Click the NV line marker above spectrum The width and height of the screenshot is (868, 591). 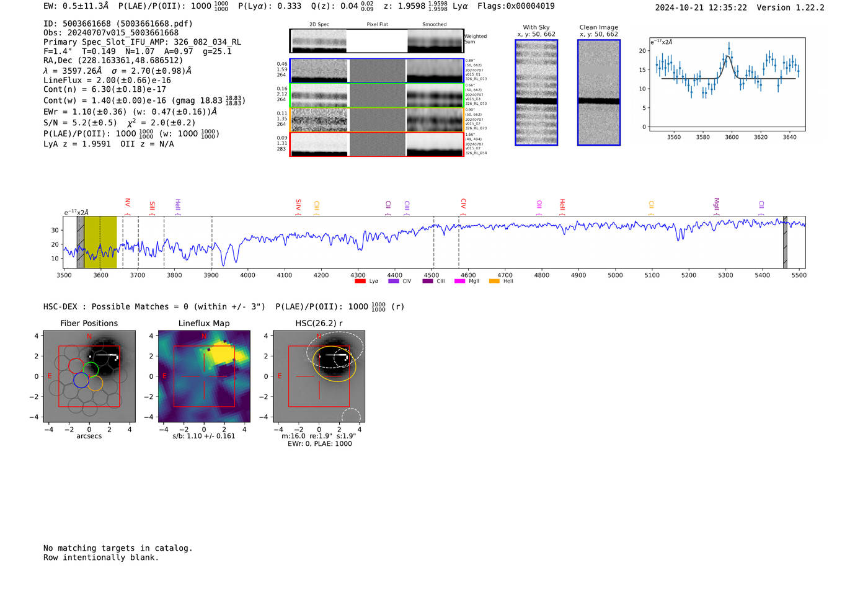click(128, 205)
